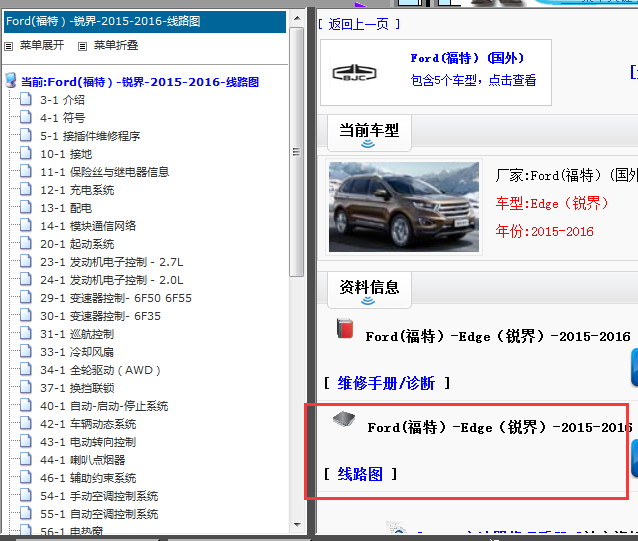Click the BJC brand logo
Image resolution: width=638 pixels, height=541 pixels.
click(x=354, y=73)
